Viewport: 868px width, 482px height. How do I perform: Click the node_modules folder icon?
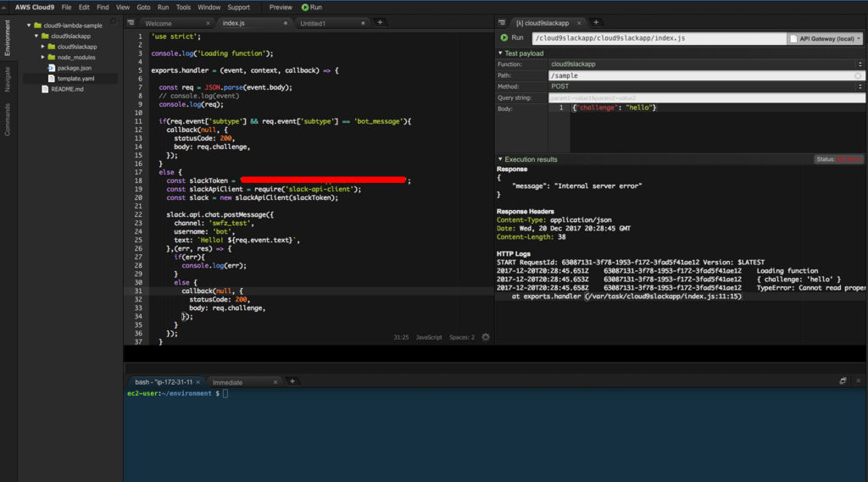[52, 57]
